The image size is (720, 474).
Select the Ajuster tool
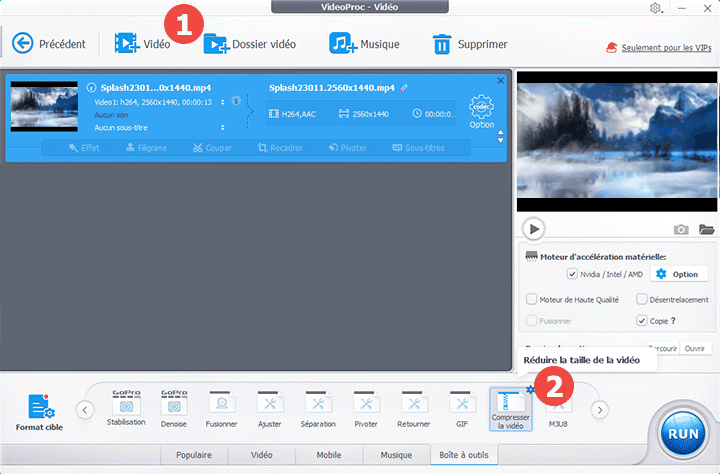pos(270,410)
